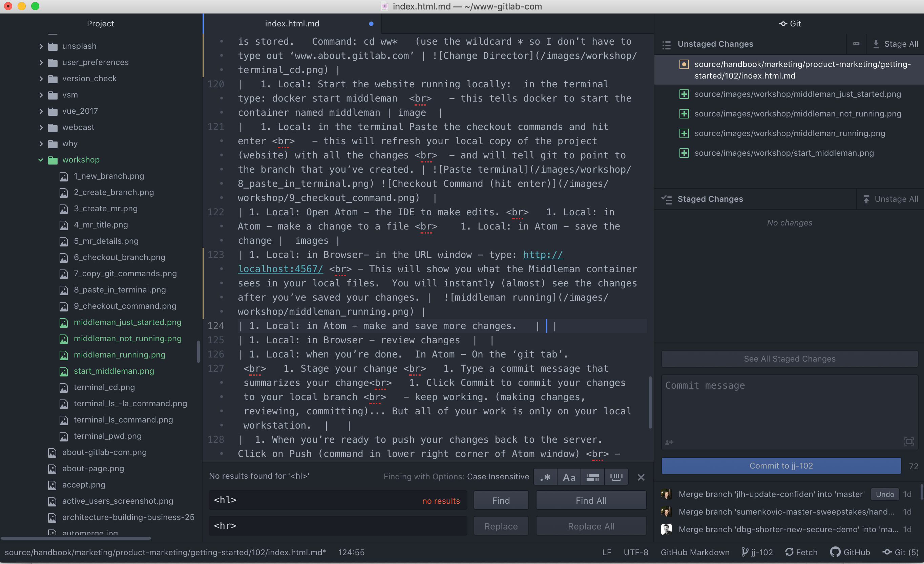Click Replace All button
Viewport: 924px width, 564px height.
tap(591, 526)
